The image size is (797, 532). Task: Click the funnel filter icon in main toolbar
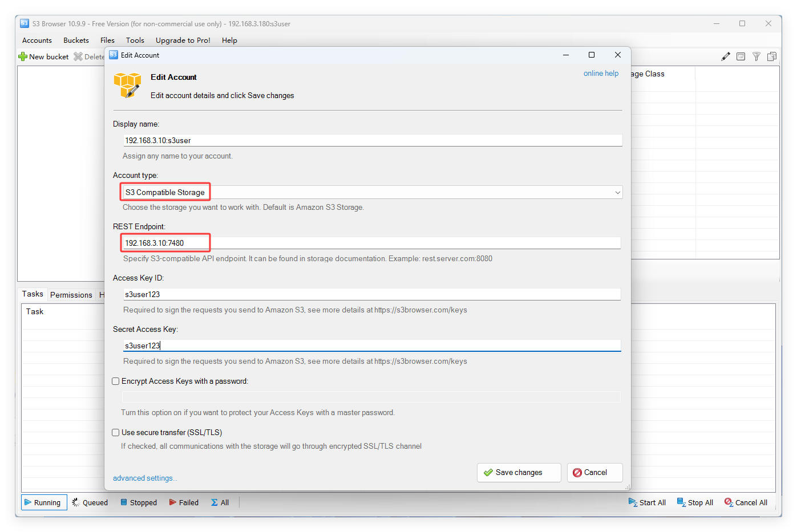pos(756,56)
